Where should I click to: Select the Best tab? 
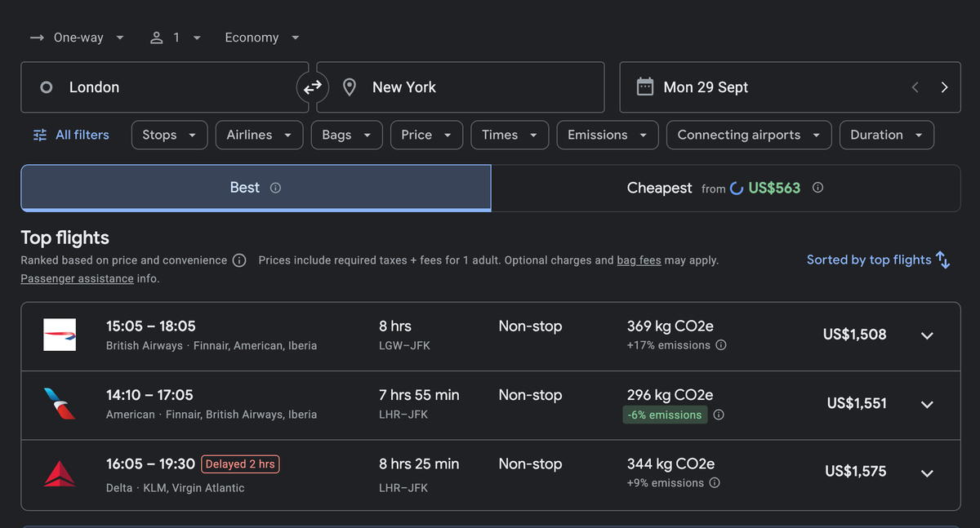(256, 188)
